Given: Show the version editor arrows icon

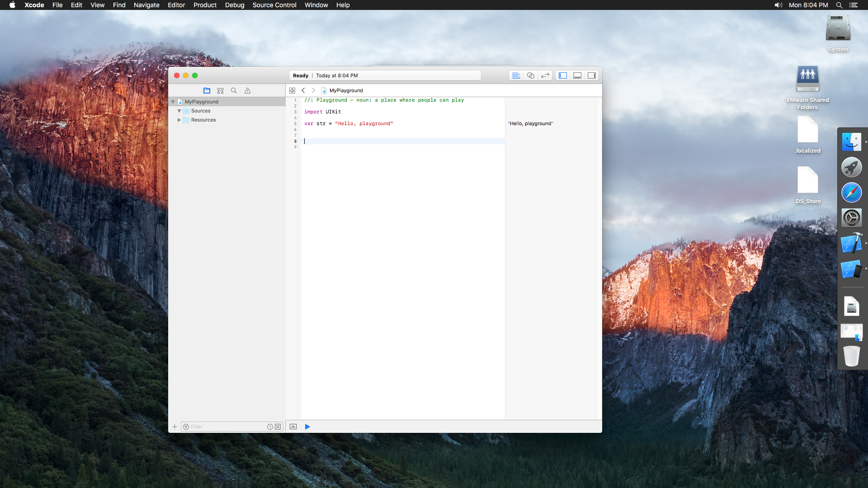Looking at the screenshot, I should click(545, 75).
